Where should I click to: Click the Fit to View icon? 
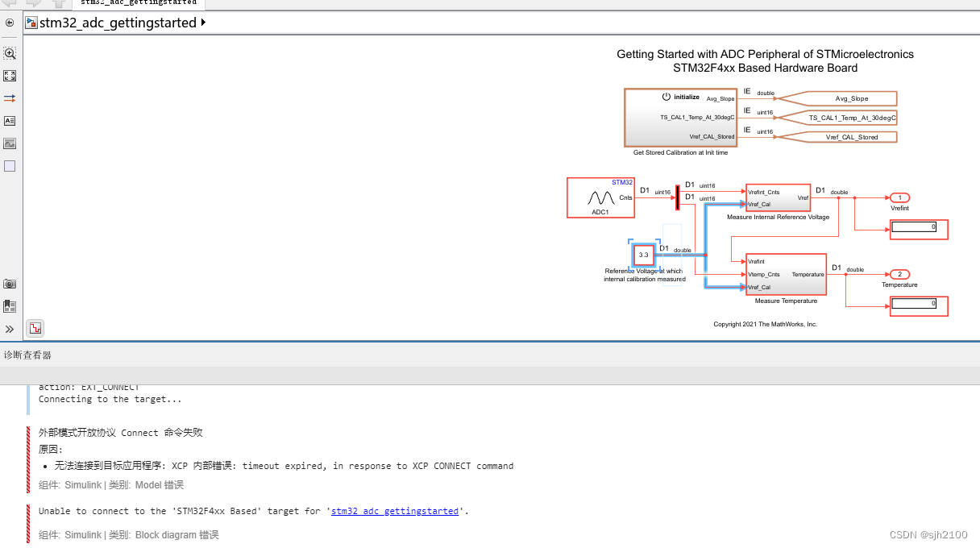point(10,76)
